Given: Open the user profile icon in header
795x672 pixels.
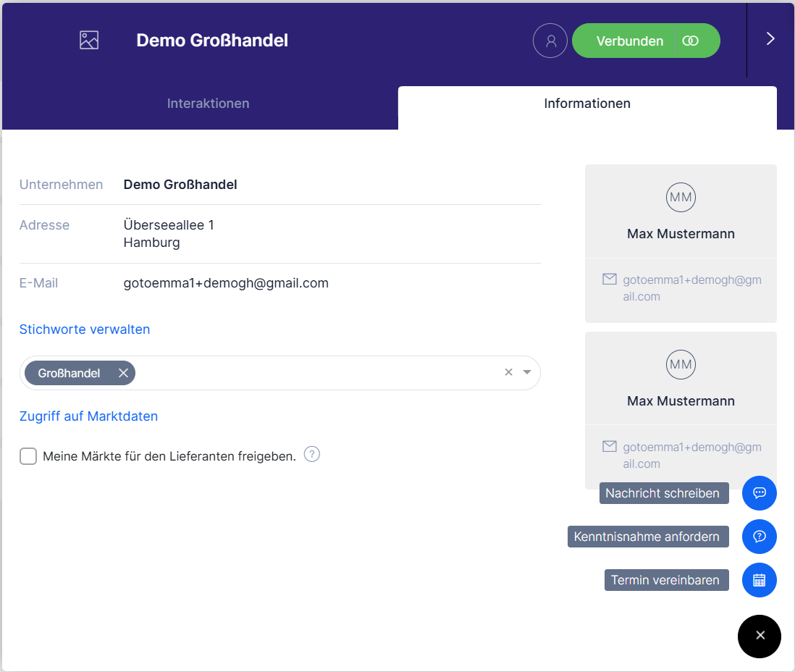Looking at the screenshot, I should click(x=550, y=41).
